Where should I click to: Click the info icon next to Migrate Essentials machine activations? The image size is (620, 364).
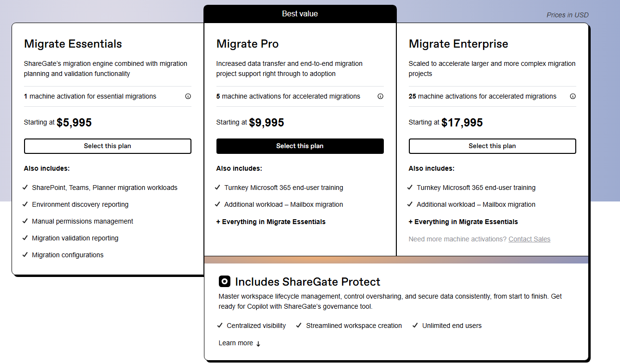click(x=188, y=96)
